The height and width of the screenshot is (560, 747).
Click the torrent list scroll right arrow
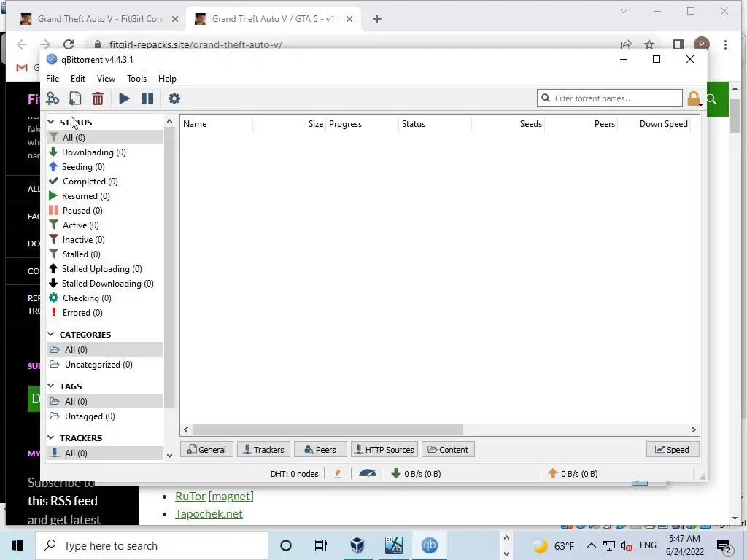click(693, 429)
